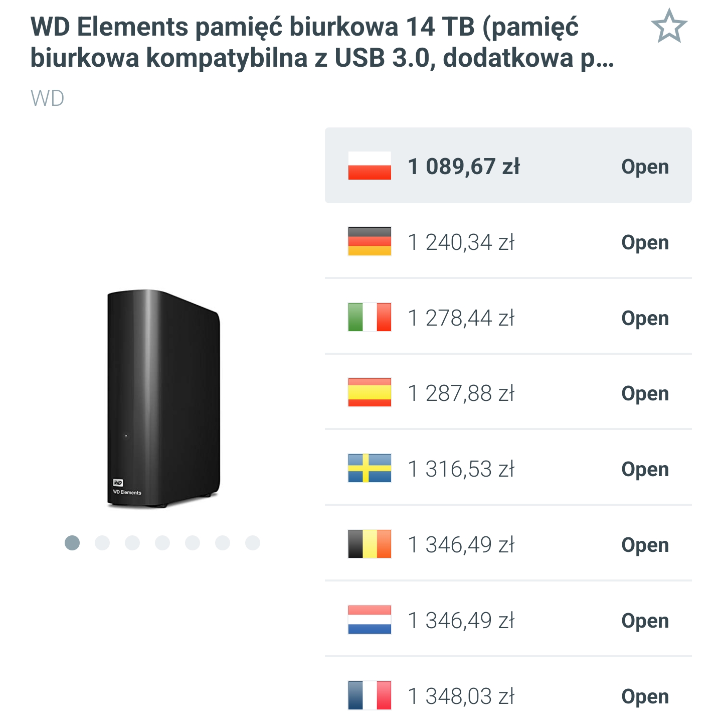Screen dimensions: 722x728
Task: Open the 1 287,88 zł Spanish offer
Action: pyautogui.click(x=645, y=393)
